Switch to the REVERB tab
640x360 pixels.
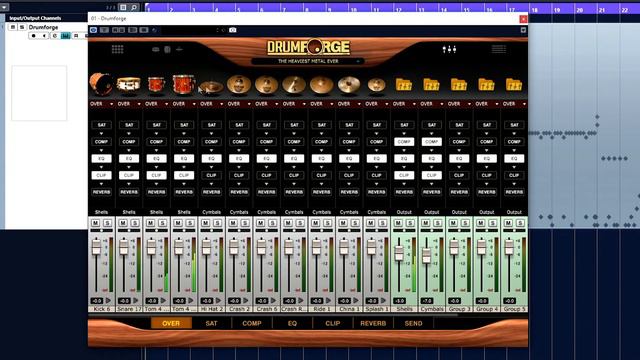[373, 323]
